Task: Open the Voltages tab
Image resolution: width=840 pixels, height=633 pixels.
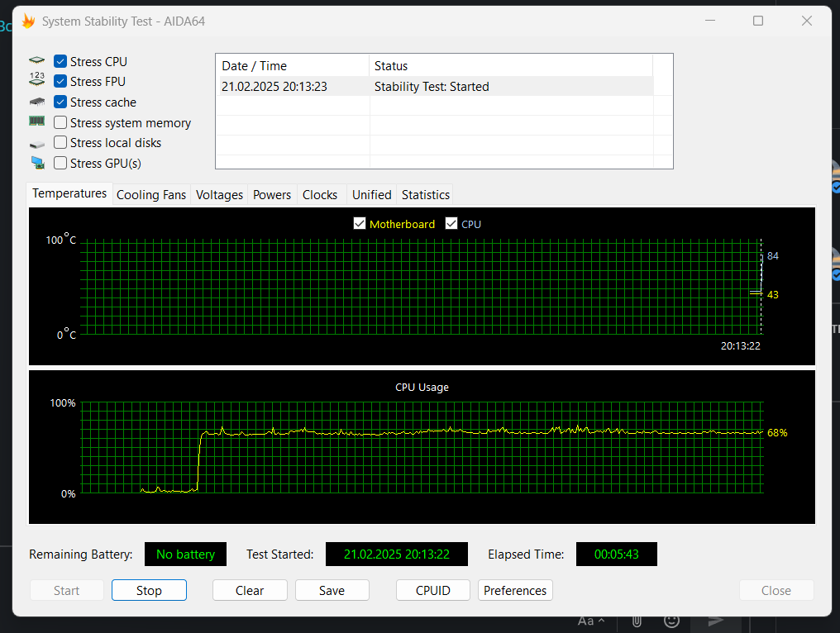Action: [x=219, y=195]
